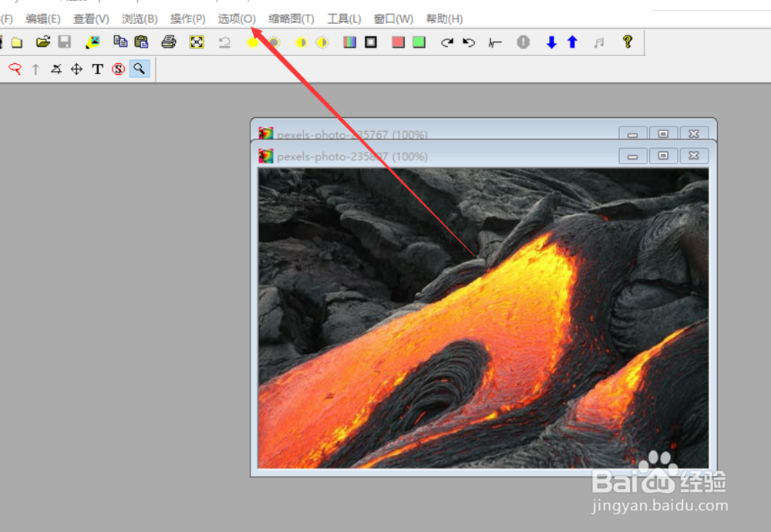Rotate image counter-clockwise with the curved arrow
This screenshot has width=771, height=532.
469,42
